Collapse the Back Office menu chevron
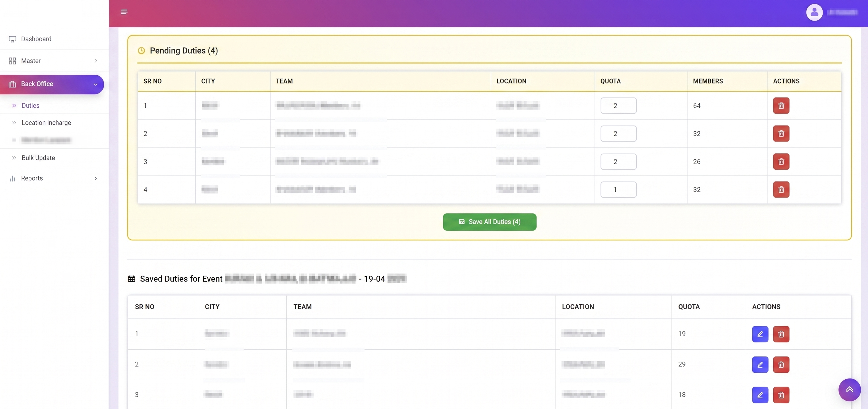The image size is (868, 409). [x=96, y=84]
